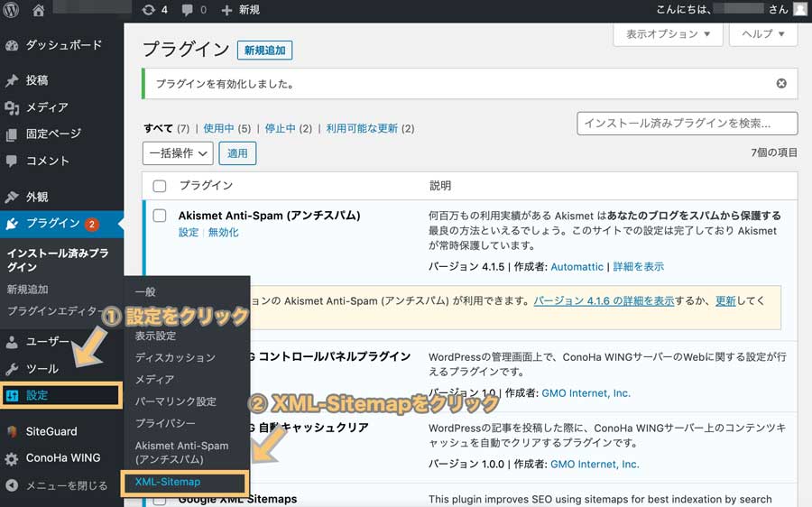Click the 設定 menu item in the sidebar
The height and width of the screenshot is (507, 812).
tap(61, 396)
